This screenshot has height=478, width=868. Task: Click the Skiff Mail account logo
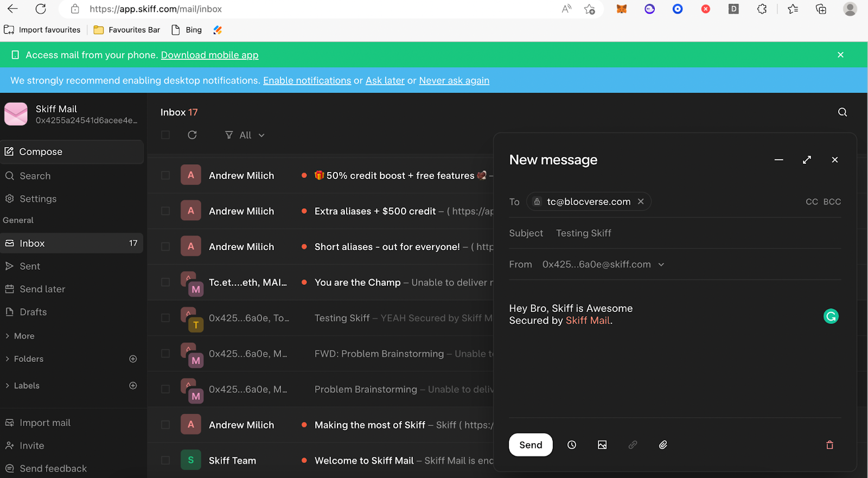(16, 114)
